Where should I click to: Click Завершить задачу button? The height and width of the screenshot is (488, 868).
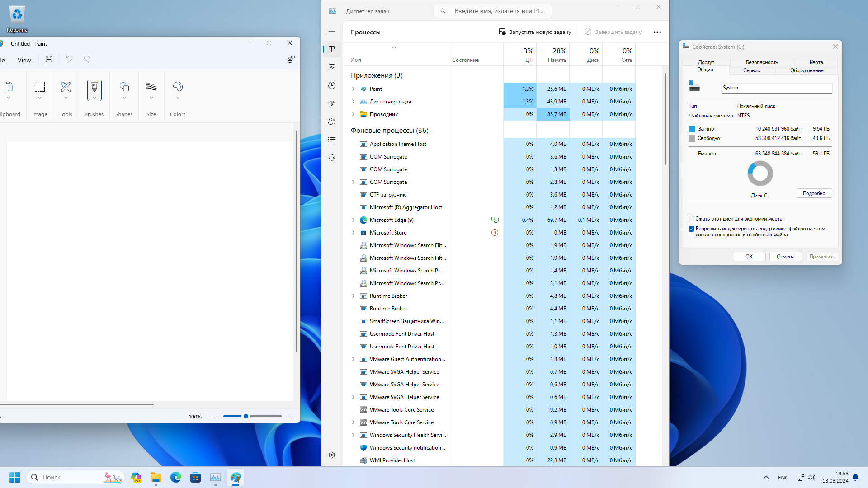(613, 32)
